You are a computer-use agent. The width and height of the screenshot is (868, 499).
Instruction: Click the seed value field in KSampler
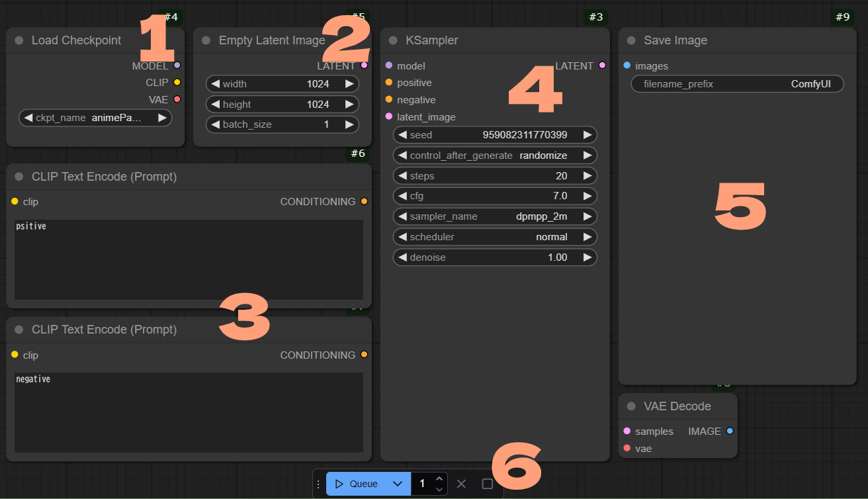tap(495, 135)
